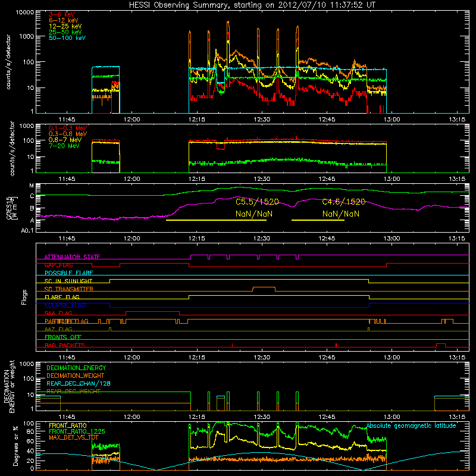The width and height of the screenshot is (476, 476).
Task: Select the ECLIPSE_FLAG label
Action: 65,305
